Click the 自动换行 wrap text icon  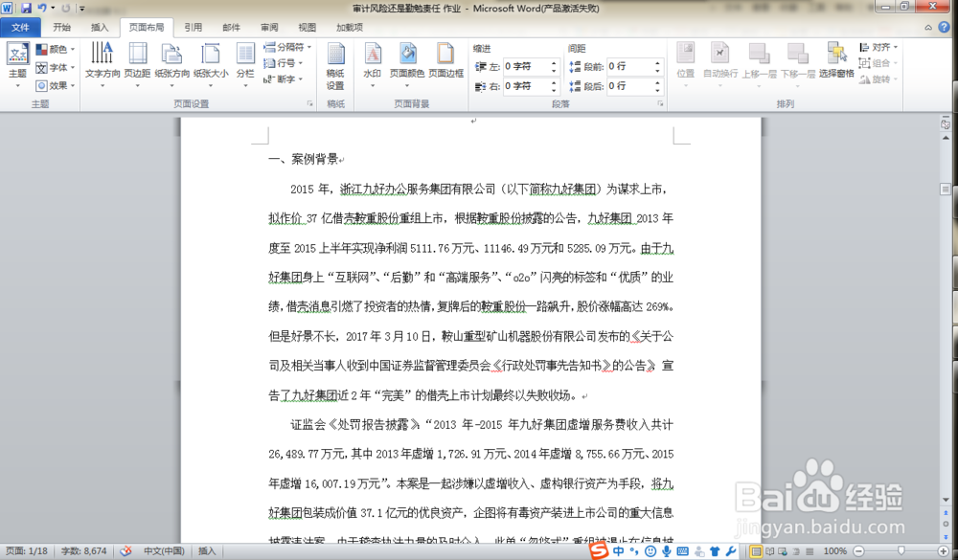coord(720,54)
